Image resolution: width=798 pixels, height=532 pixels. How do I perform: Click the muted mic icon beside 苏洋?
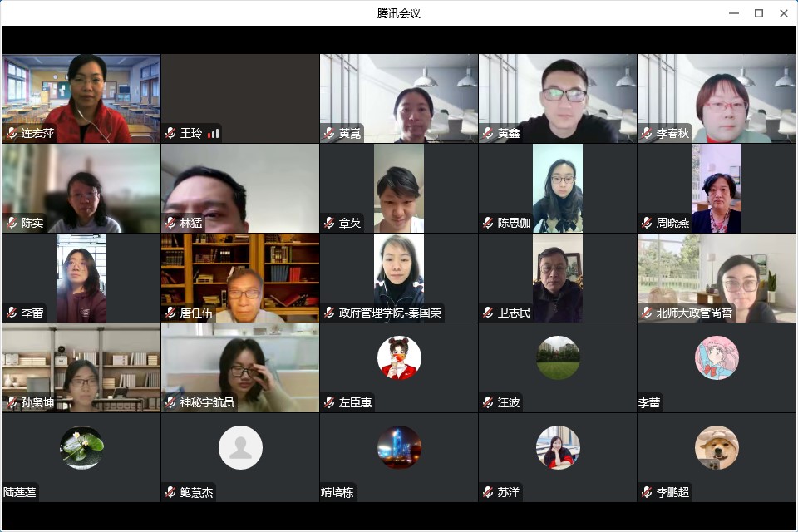[488, 493]
